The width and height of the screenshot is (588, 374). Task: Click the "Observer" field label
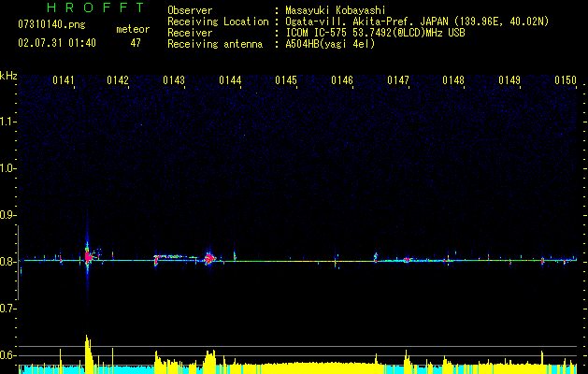[x=190, y=10]
